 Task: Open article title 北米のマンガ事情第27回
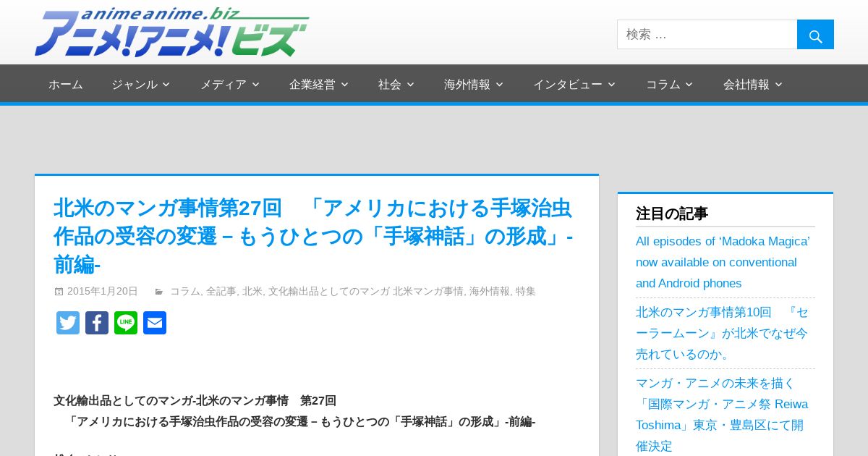coord(313,237)
